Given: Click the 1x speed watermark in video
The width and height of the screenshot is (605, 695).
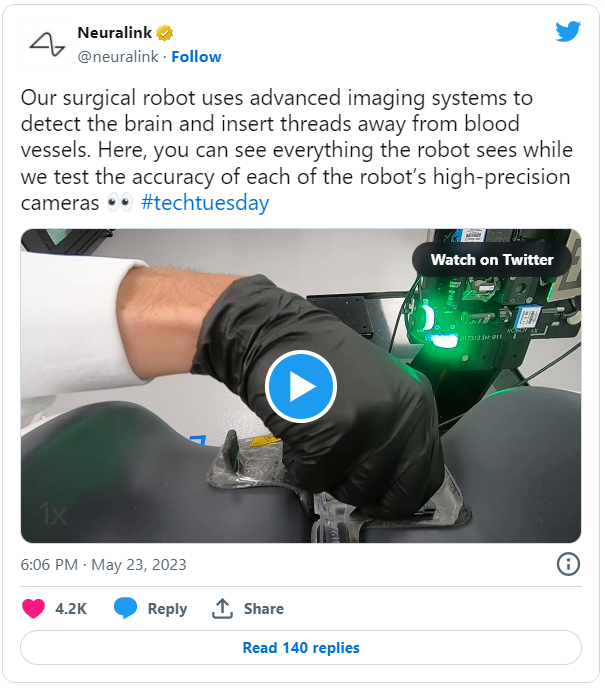Looking at the screenshot, I should click(53, 513).
